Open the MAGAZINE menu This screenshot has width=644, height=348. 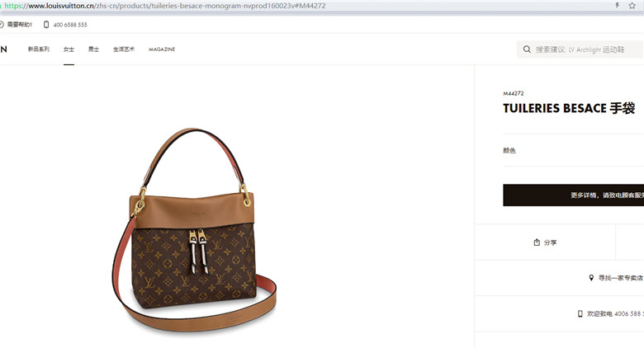click(162, 49)
